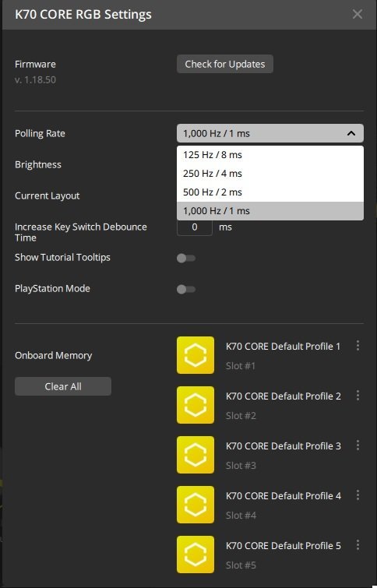The height and width of the screenshot is (588, 377).
Task: Select 125 Hz / 8 ms polling rate
Action: point(270,155)
